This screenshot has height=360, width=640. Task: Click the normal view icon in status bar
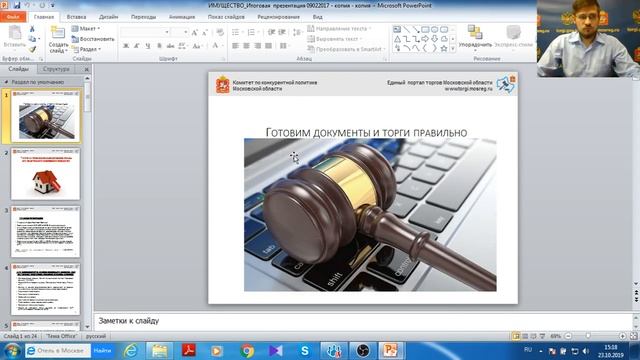(516, 336)
